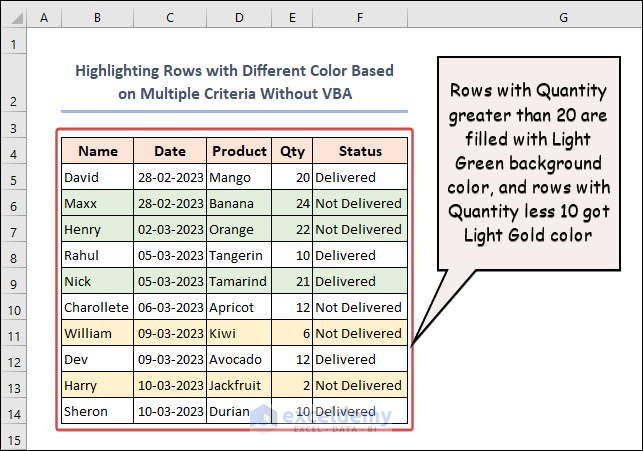Select the cell containing Sheron
The height and width of the screenshot is (451, 643).
98,411
